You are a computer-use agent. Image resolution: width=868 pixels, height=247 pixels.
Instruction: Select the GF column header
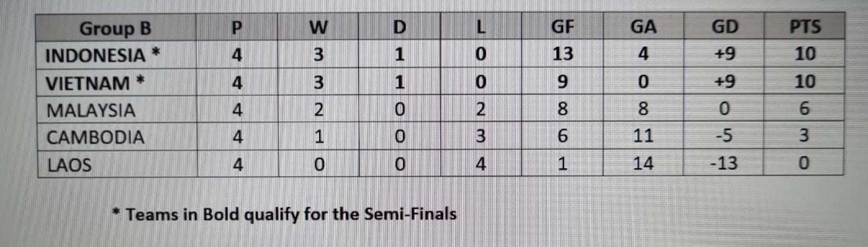(x=562, y=27)
